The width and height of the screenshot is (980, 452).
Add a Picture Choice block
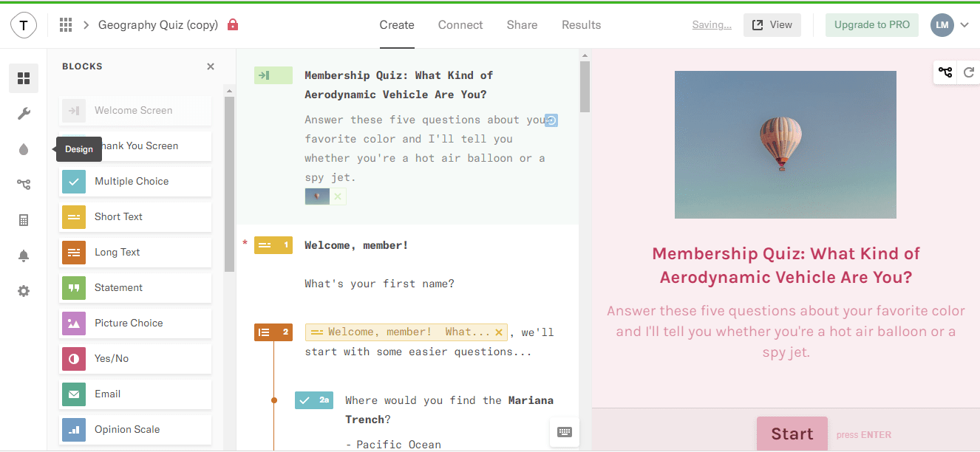pyautogui.click(x=135, y=323)
